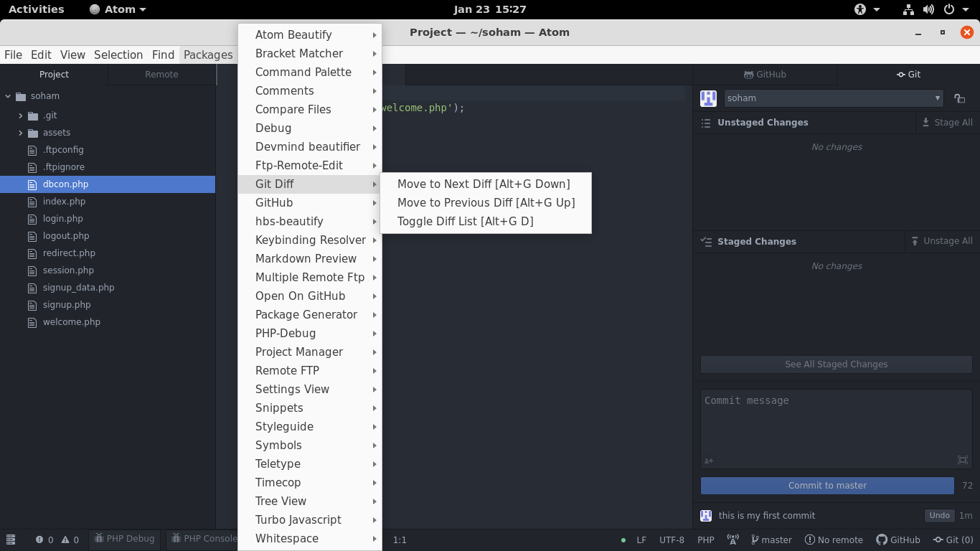Open the Selection menu
This screenshot has width=980, height=551.
[x=118, y=55]
